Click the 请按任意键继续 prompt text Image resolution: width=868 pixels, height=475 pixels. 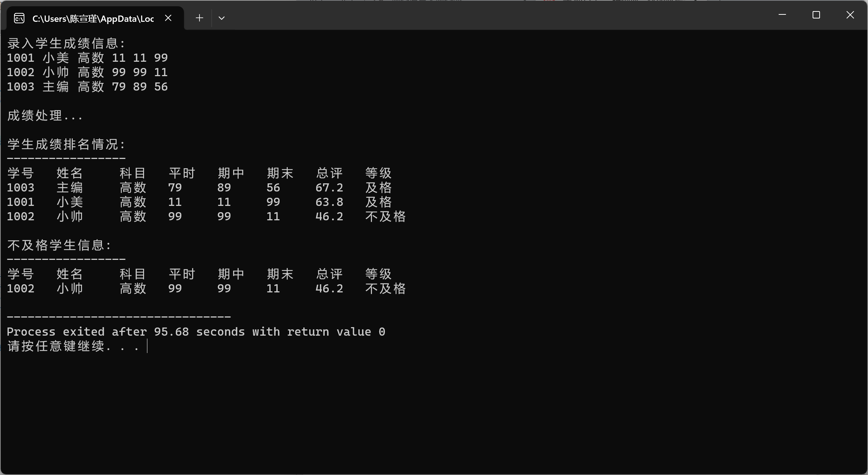coord(73,346)
